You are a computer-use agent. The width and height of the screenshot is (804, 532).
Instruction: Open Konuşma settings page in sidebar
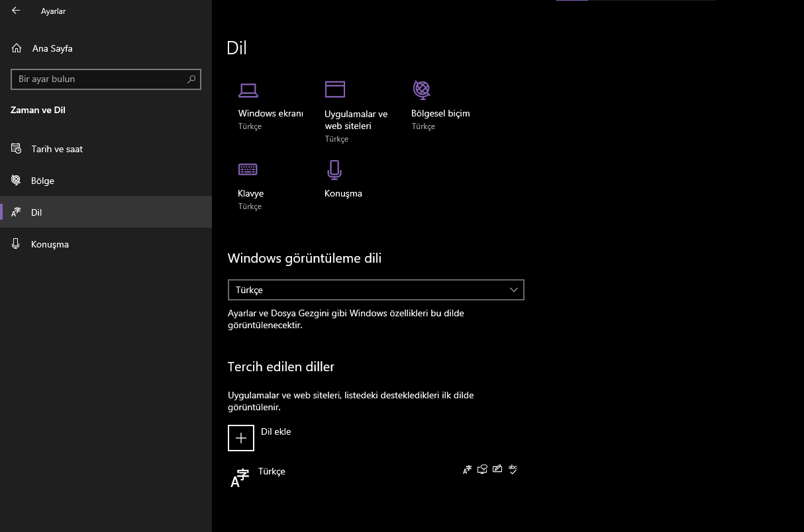(x=106, y=244)
